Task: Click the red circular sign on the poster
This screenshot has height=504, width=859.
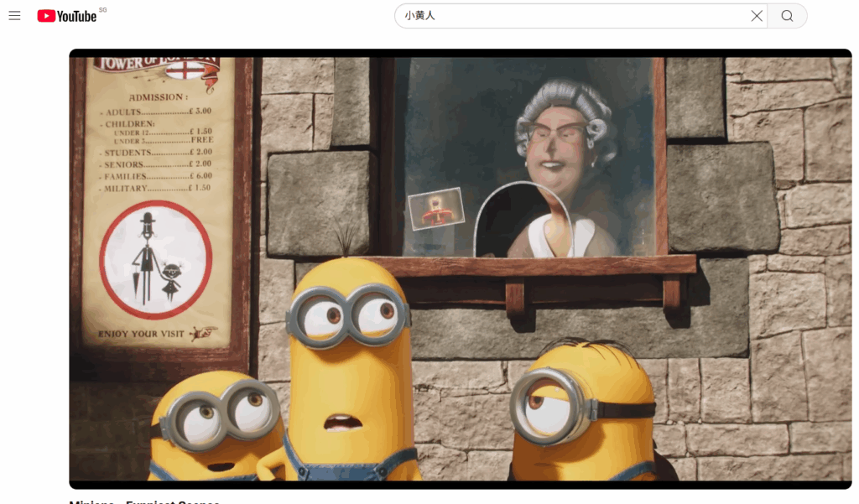Action: pyautogui.click(x=156, y=260)
